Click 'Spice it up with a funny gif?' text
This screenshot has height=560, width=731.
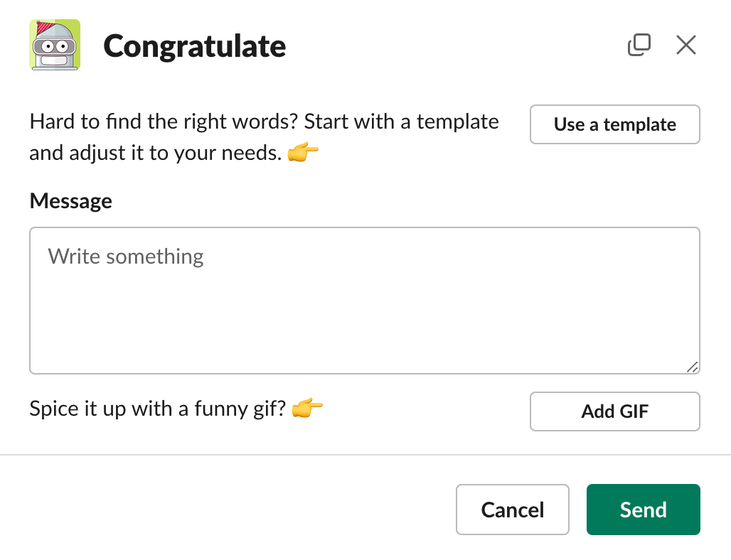(x=157, y=409)
